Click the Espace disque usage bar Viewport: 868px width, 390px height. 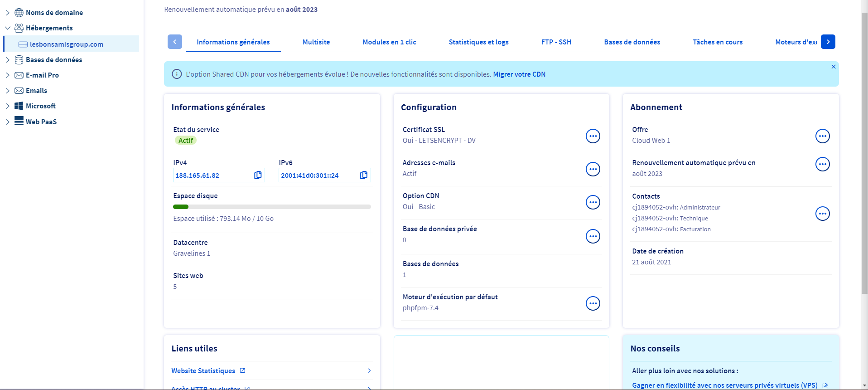[272, 207]
